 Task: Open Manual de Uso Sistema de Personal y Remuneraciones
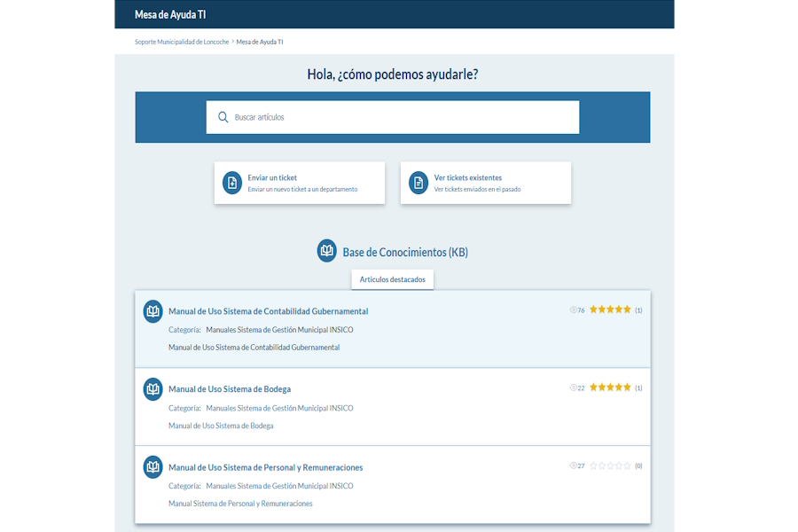[x=265, y=467]
